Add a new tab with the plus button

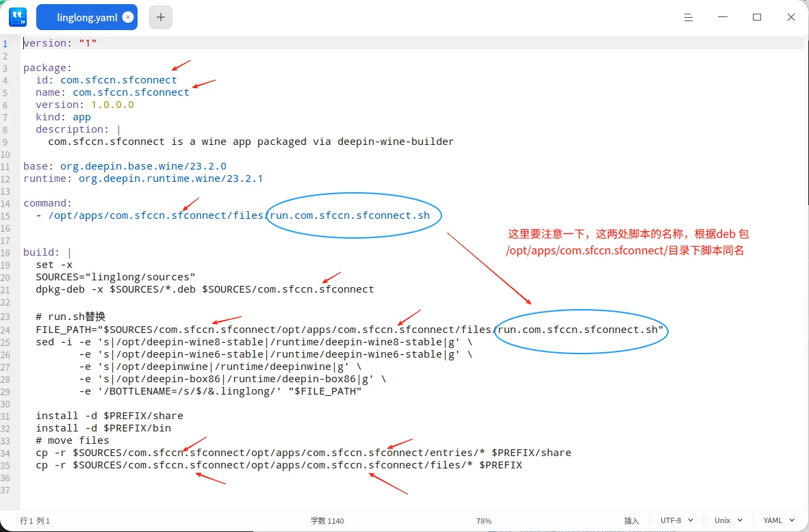click(x=161, y=17)
